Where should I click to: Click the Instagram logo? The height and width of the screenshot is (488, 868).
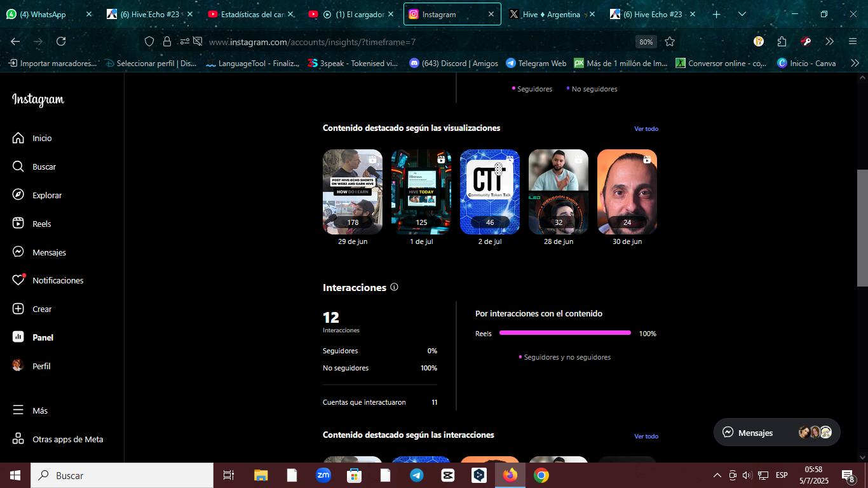coord(38,100)
